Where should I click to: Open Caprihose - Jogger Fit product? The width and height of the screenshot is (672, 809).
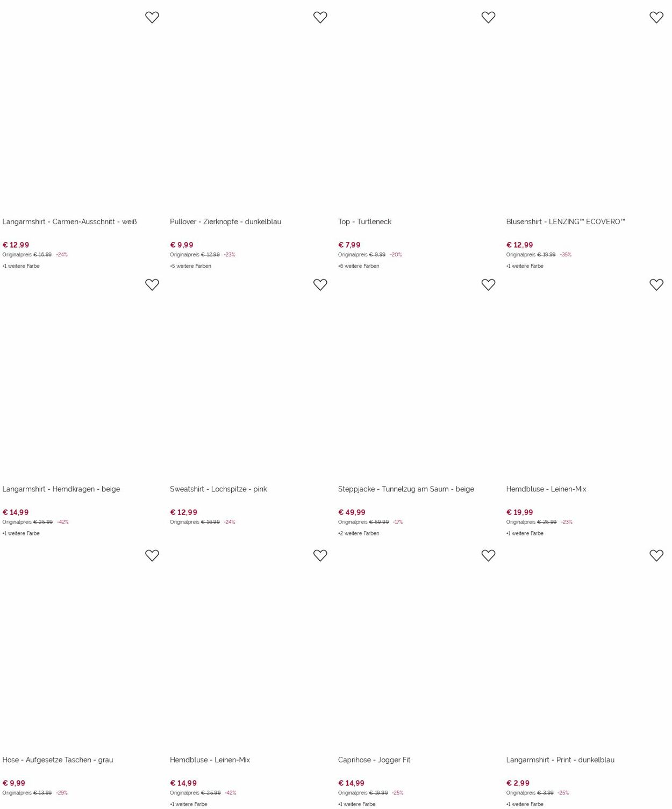click(x=374, y=760)
